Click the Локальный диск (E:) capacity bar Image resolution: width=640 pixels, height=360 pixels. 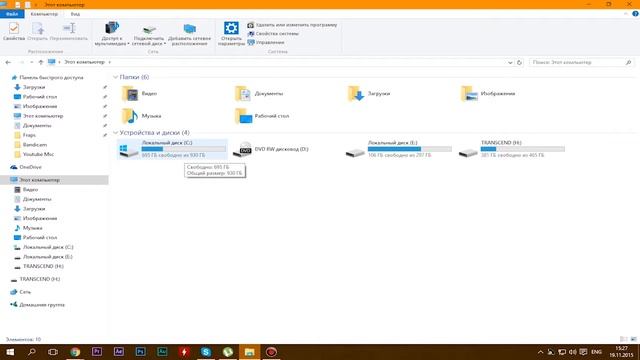pos(409,149)
